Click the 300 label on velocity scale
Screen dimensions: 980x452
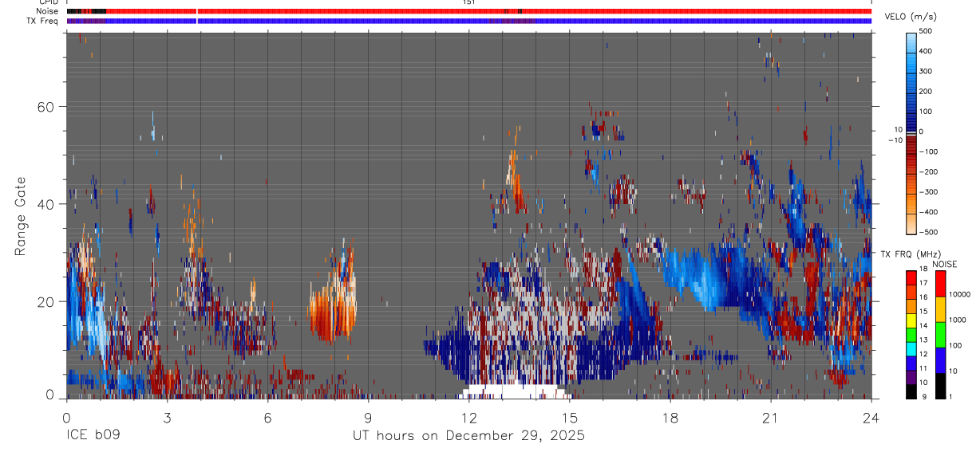tap(926, 71)
